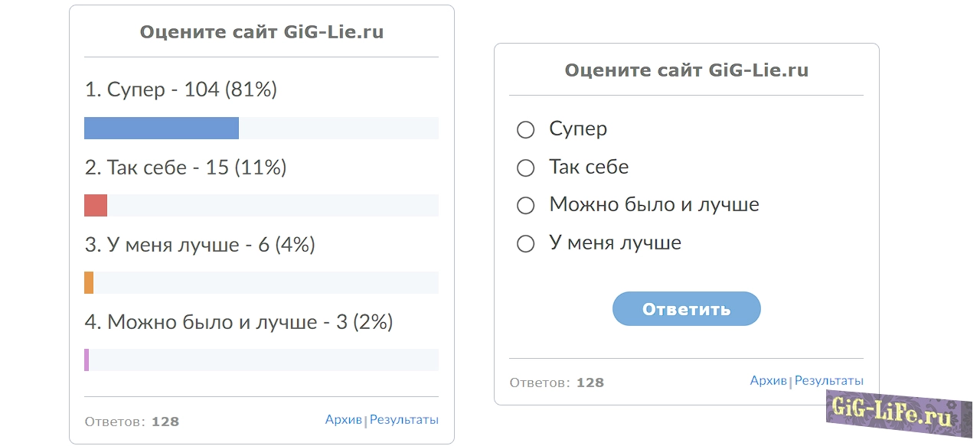Click the blue progress bar for "Супер"
Screen dimensions: 980x446
click(161, 129)
